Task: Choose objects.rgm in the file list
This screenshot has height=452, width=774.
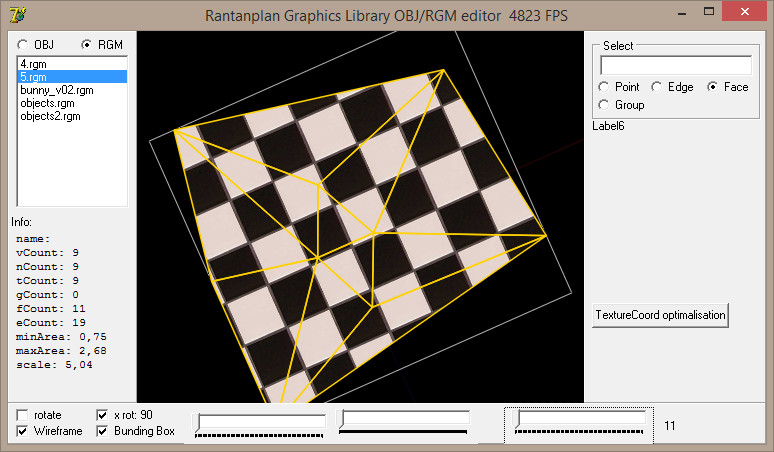Action: (46, 103)
